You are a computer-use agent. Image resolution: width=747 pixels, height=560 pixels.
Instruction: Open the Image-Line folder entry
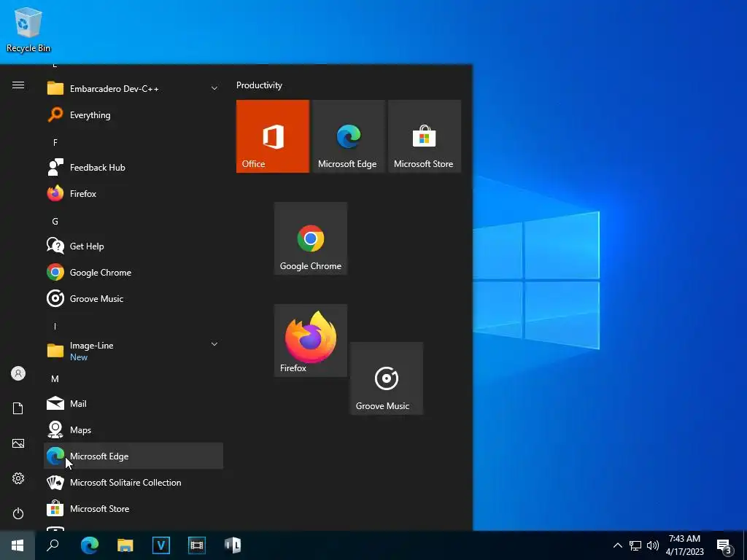coord(133,351)
